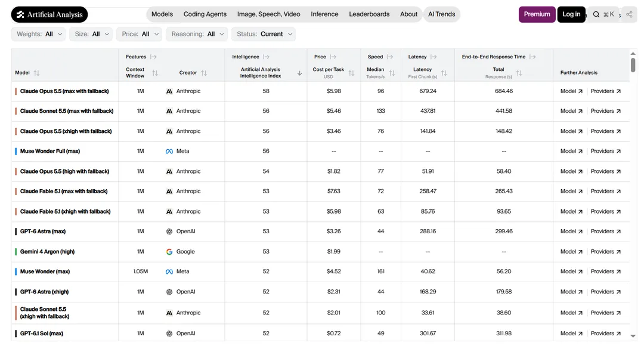Image resolution: width=644 pixels, height=346 pixels.
Task: Open the Coding Agents menu
Action: coord(205,14)
